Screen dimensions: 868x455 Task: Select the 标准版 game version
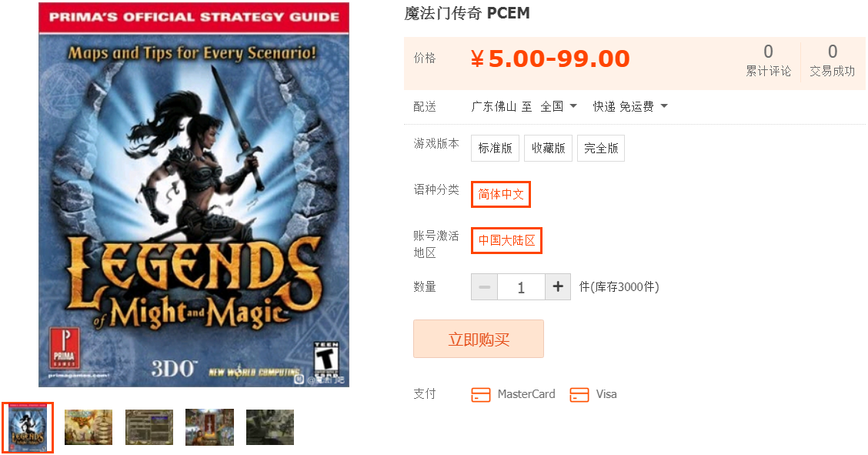pos(495,148)
